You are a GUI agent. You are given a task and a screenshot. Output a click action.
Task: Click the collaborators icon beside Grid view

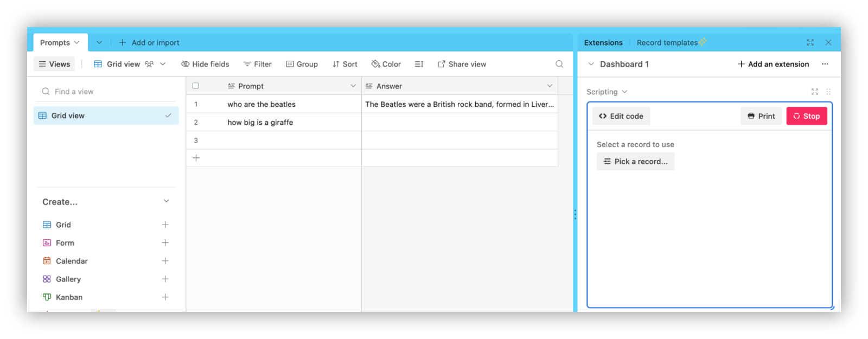coord(149,64)
